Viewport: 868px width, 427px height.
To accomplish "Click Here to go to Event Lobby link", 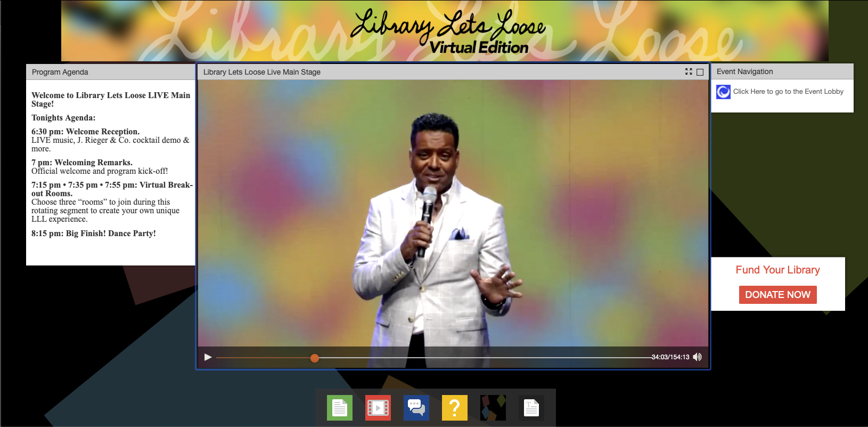I will (788, 92).
